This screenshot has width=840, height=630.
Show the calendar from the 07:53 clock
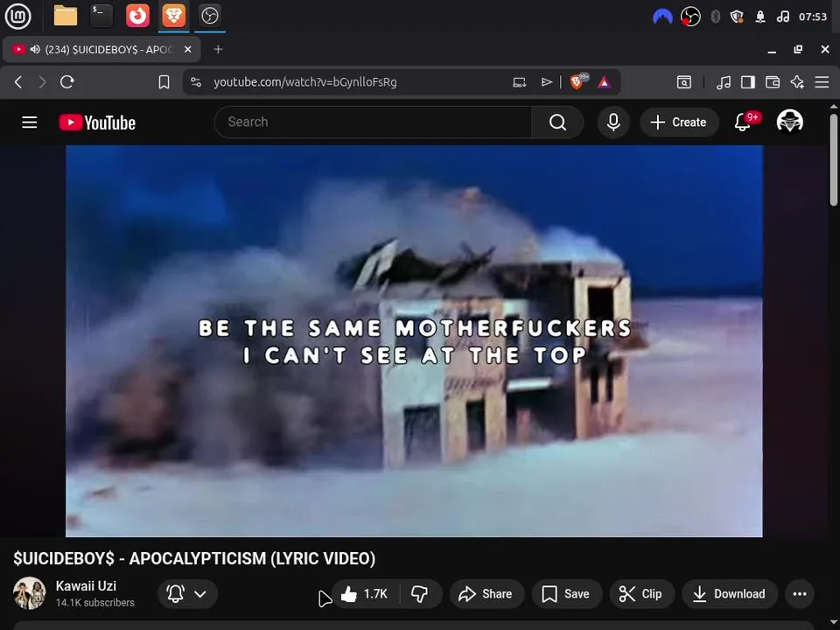[813, 17]
